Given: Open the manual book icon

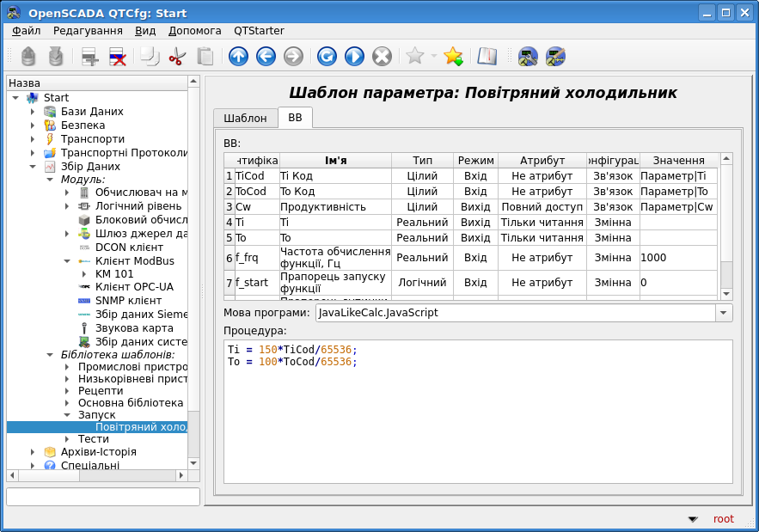Looking at the screenshot, I should click(x=487, y=57).
